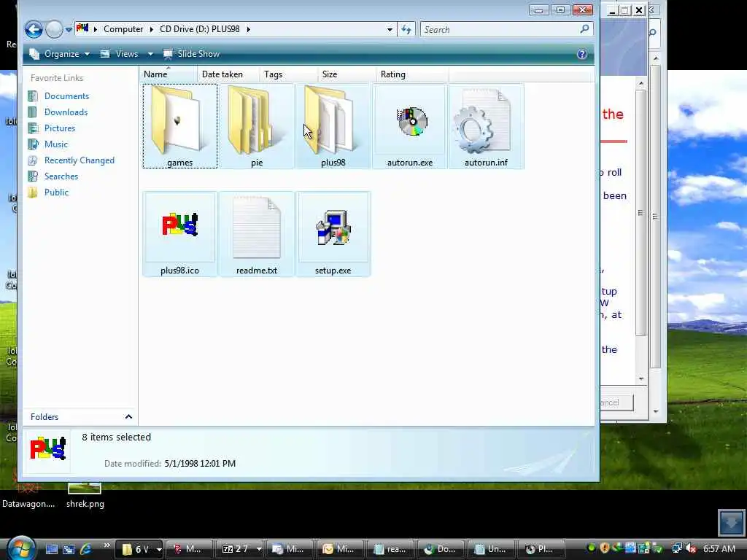Click Cancel button in background dialog

pyautogui.click(x=616, y=402)
